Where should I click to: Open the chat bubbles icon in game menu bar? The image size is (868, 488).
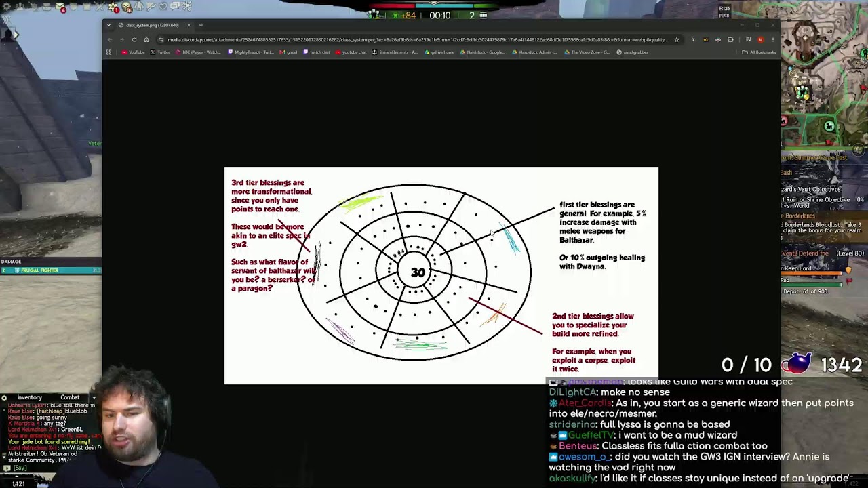[x=175, y=6]
